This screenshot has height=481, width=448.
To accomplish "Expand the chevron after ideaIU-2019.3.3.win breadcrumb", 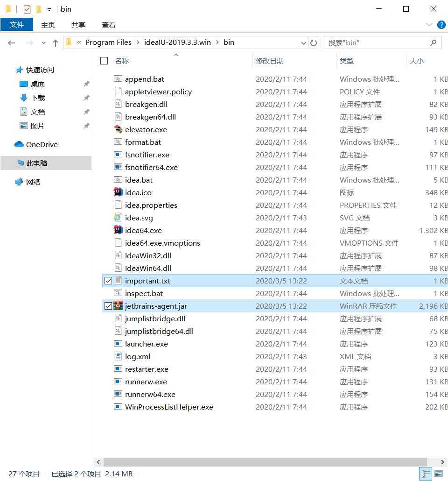I will point(217,42).
